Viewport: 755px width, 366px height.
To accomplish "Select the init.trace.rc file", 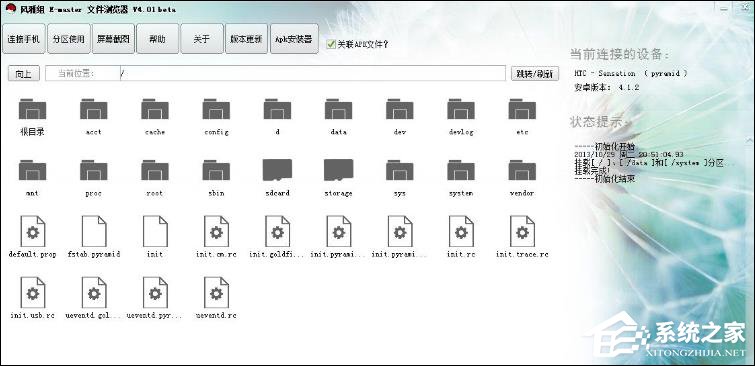I will [521, 231].
